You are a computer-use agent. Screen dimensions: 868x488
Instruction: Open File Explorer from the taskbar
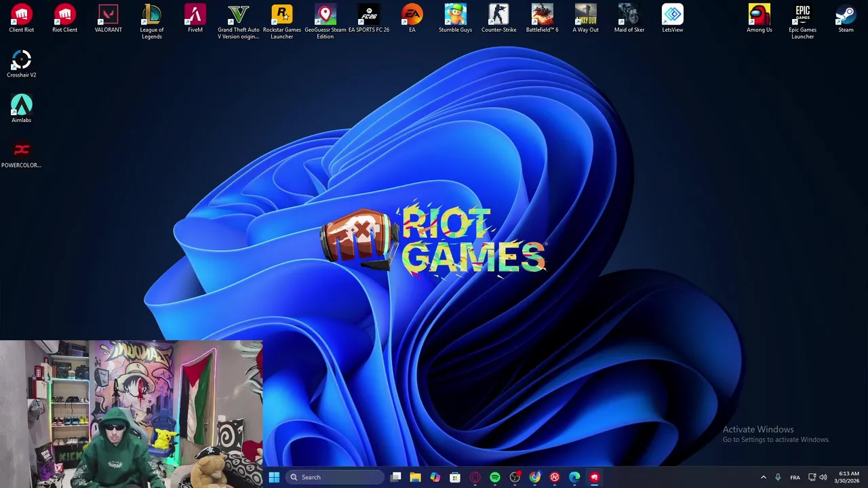tap(416, 477)
